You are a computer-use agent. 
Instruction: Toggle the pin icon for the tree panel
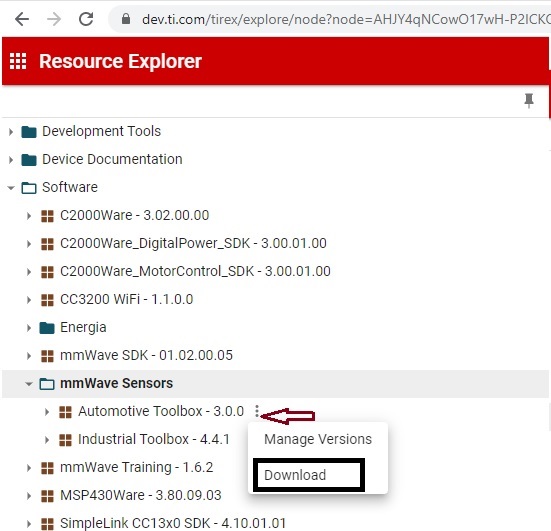[x=529, y=101]
